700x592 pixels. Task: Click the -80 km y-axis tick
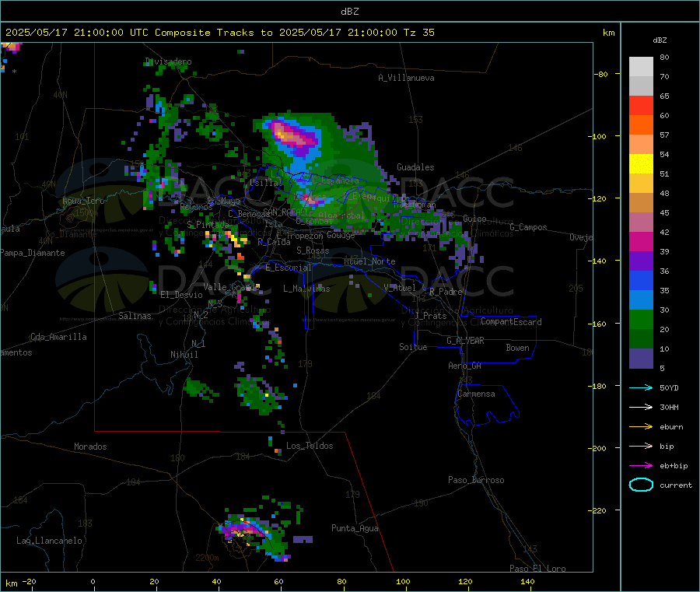point(600,74)
